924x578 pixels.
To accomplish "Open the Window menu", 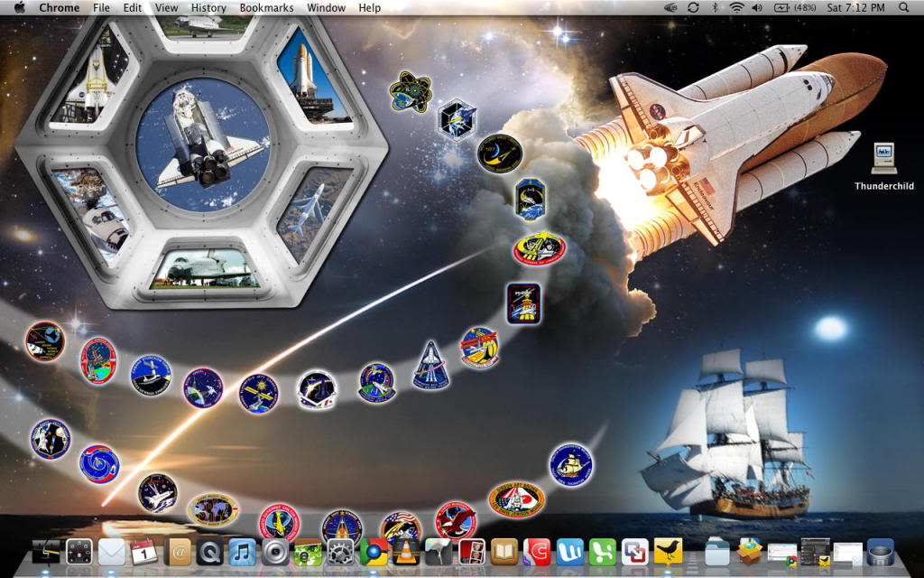I will 326,7.
